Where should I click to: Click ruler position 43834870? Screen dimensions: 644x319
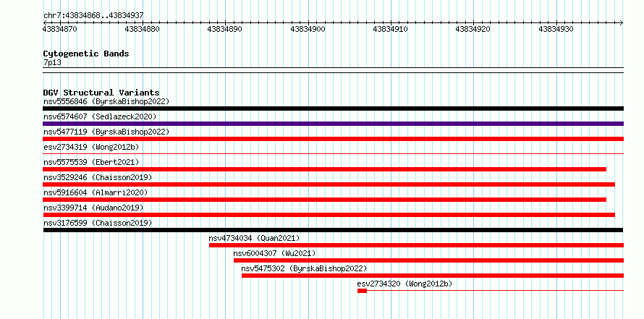pos(59,29)
